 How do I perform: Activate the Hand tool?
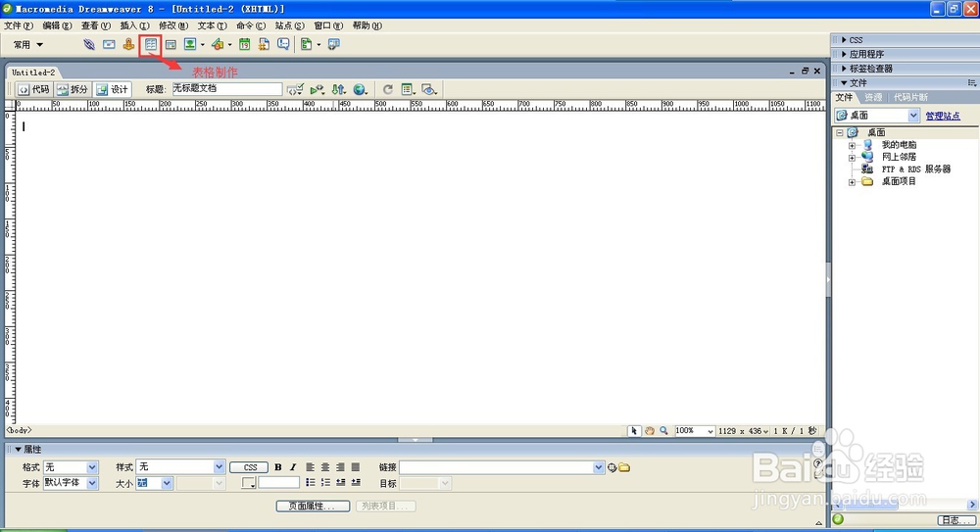(x=650, y=431)
